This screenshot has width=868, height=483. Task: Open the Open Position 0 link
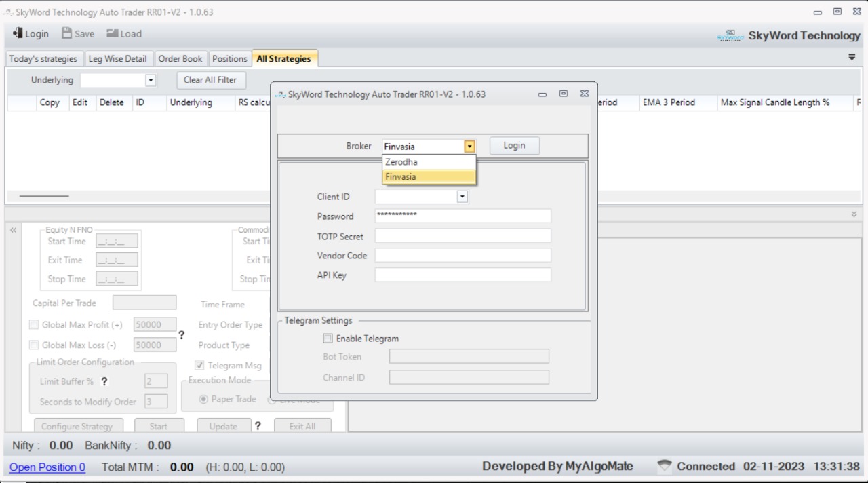coord(47,467)
